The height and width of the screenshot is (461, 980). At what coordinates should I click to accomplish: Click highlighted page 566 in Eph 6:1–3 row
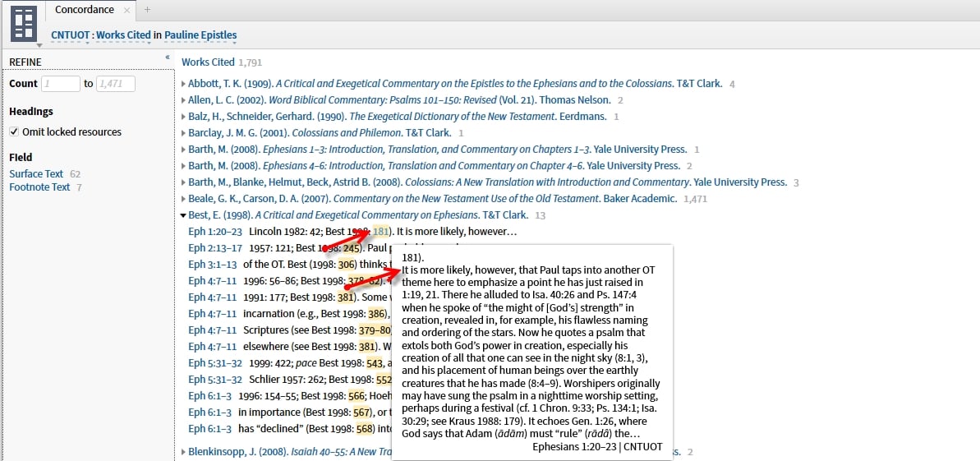(356, 396)
